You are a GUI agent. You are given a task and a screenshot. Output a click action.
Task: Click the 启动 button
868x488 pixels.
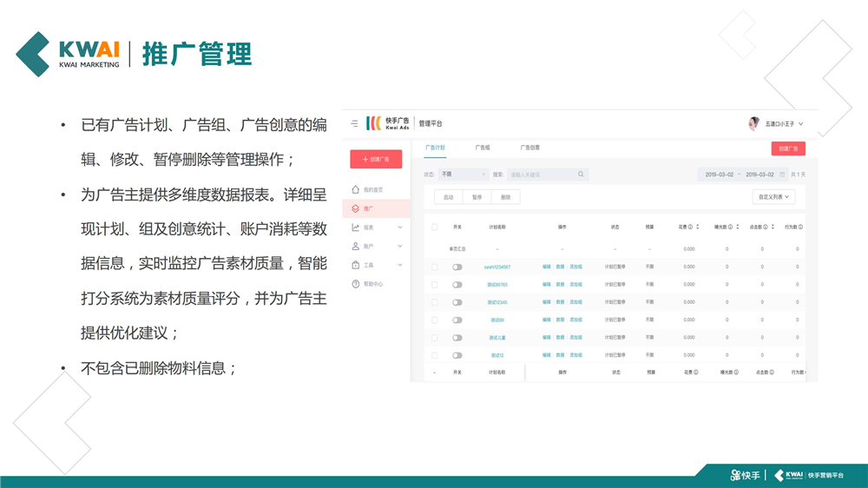pyautogui.click(x=449, y=197)
